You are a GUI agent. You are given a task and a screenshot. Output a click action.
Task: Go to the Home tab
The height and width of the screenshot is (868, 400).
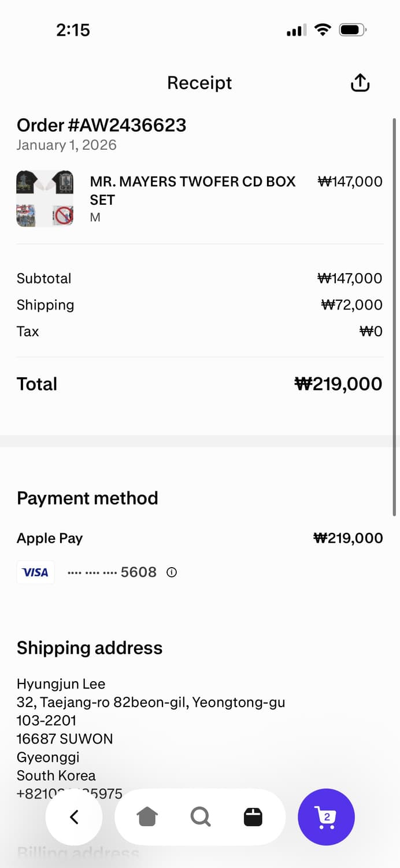[x=147, y=817]
